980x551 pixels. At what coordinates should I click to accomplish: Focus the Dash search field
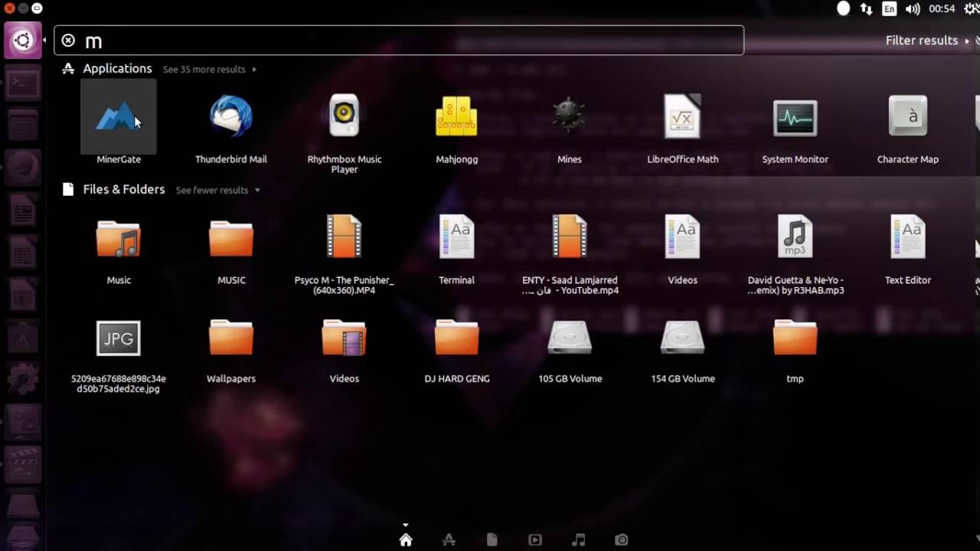point(399,41)
